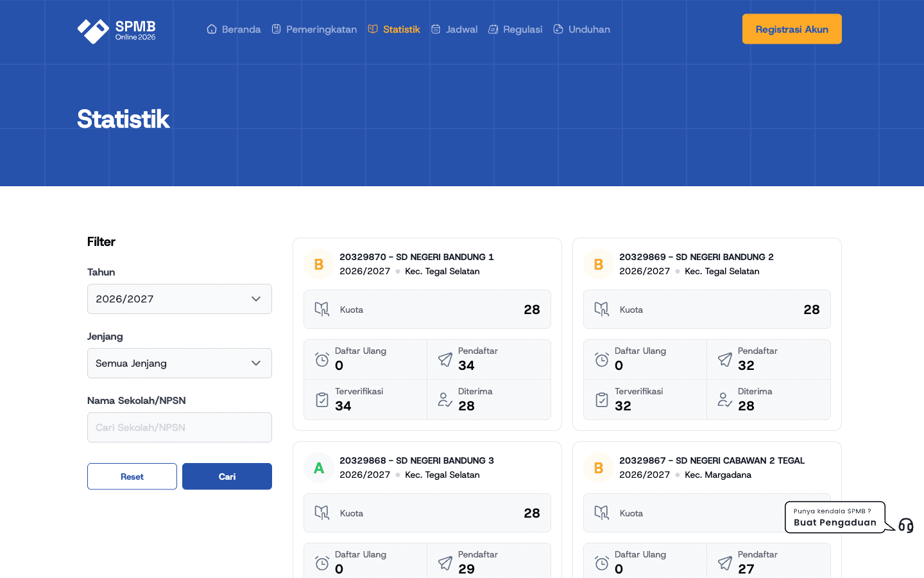Click the Buat Pengaduan complaint bubble
This screenshot has height=578, width=924.
click(835, 517)
